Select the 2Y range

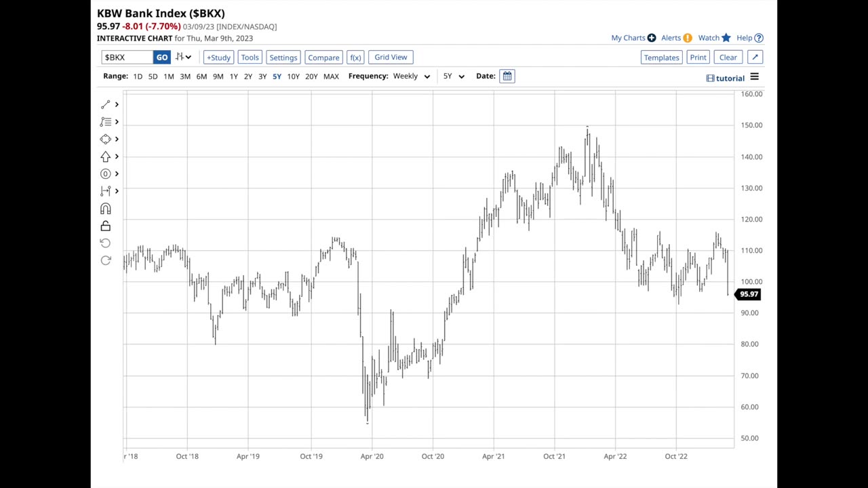248,77
